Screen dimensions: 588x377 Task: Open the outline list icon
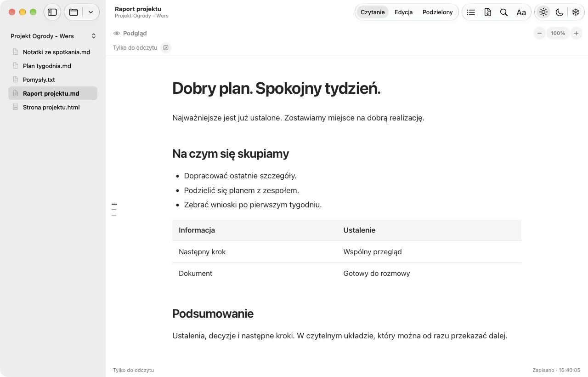pos(471,12)
